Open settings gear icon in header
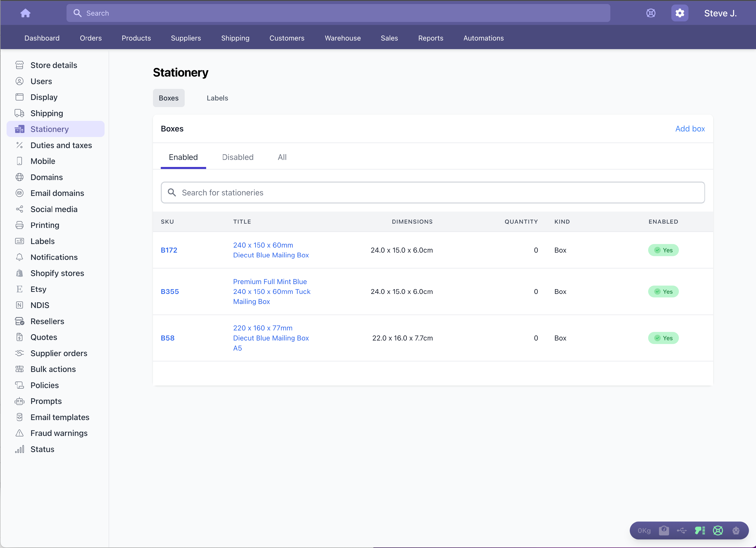Screen dimensions: 756x548 click(x=679, y=13)
